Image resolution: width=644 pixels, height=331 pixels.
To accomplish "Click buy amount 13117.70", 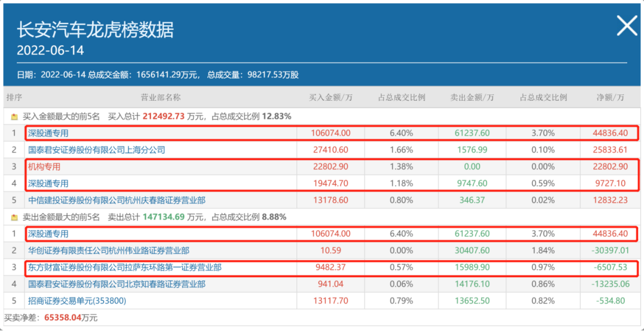I will pyautogui.click(x=330, y=301).
